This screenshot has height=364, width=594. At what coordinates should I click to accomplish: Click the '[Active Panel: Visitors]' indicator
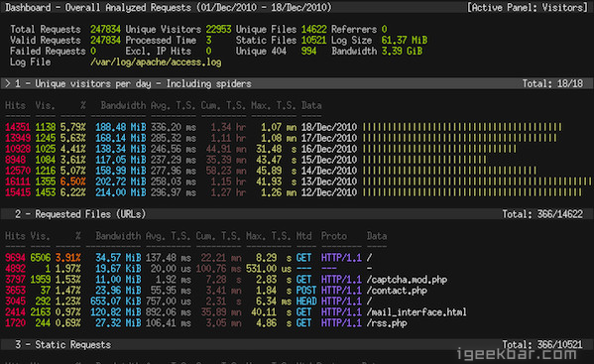(528, 7)
